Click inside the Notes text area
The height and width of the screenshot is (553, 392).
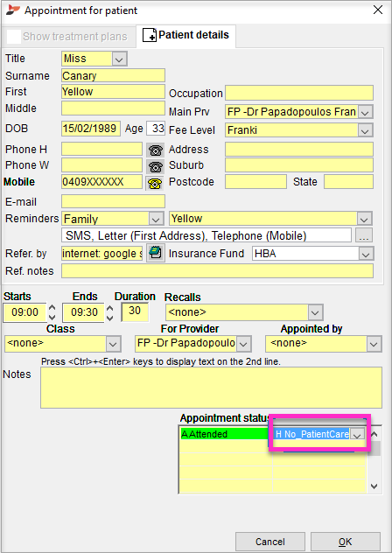point(211,388)
